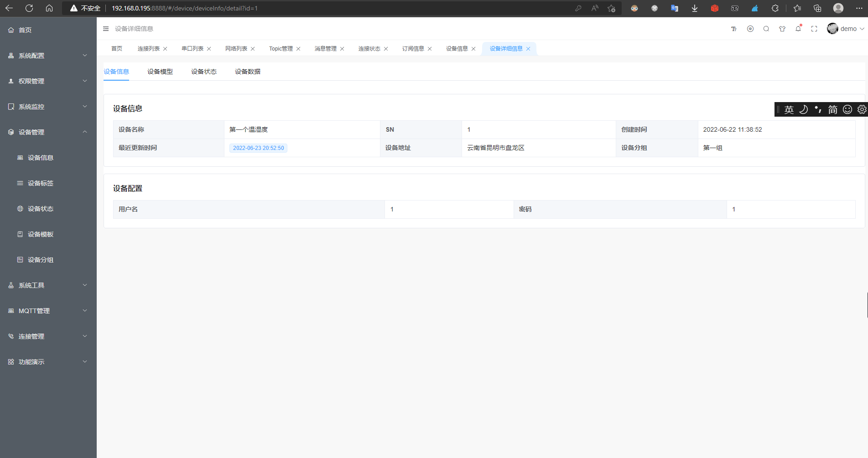Viewport: 868px width, 458px height.
Task: Go to browser home icon
Action: point(49,8)
